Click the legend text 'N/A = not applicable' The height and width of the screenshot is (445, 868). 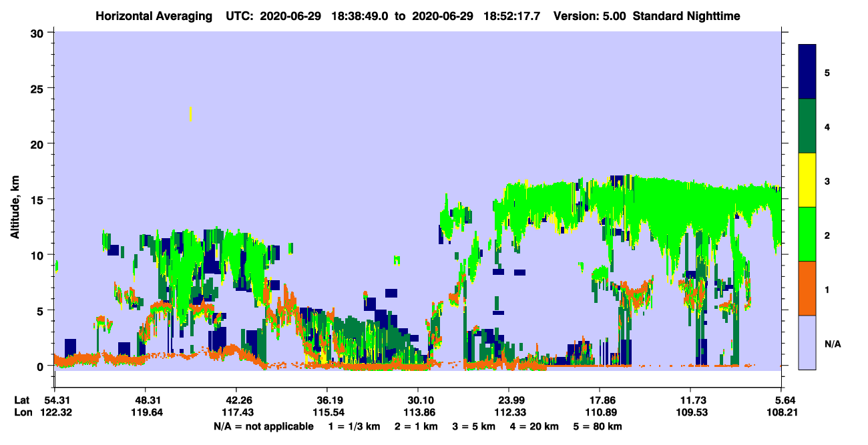click(264, 426)
